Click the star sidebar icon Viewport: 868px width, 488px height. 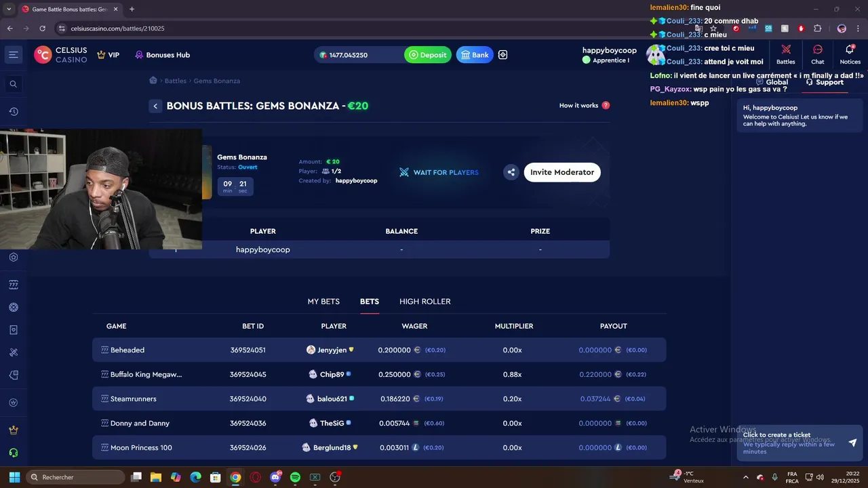point(14,403)
